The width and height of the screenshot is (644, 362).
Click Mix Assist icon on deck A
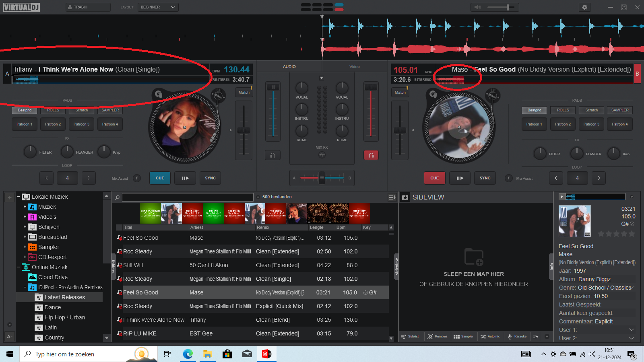[137, 178]
